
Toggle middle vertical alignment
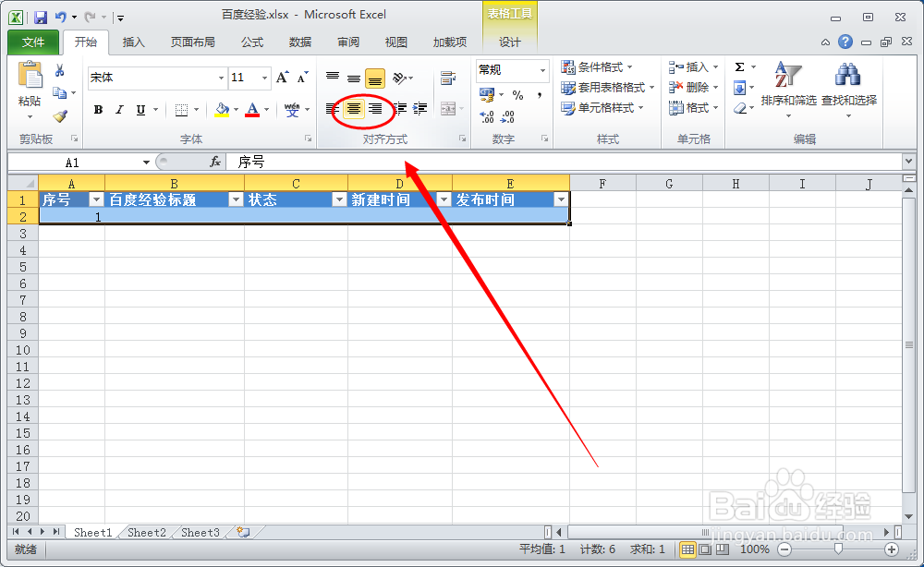point(354,78)
